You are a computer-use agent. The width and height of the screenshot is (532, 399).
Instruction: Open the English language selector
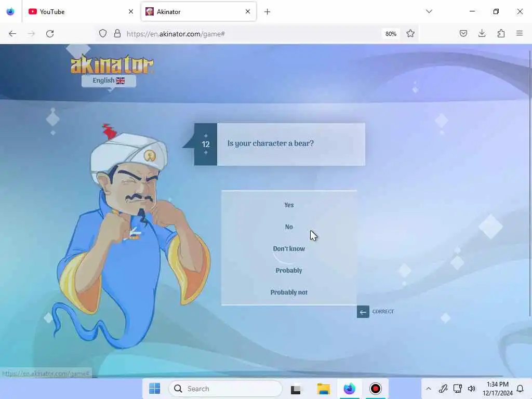(x=109, y=81)
